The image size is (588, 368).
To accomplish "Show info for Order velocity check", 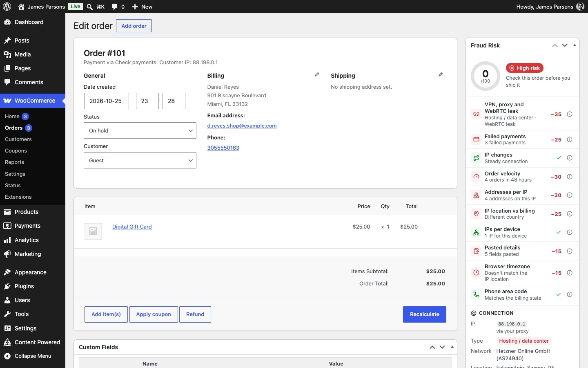I will click(x=570, y=177).
